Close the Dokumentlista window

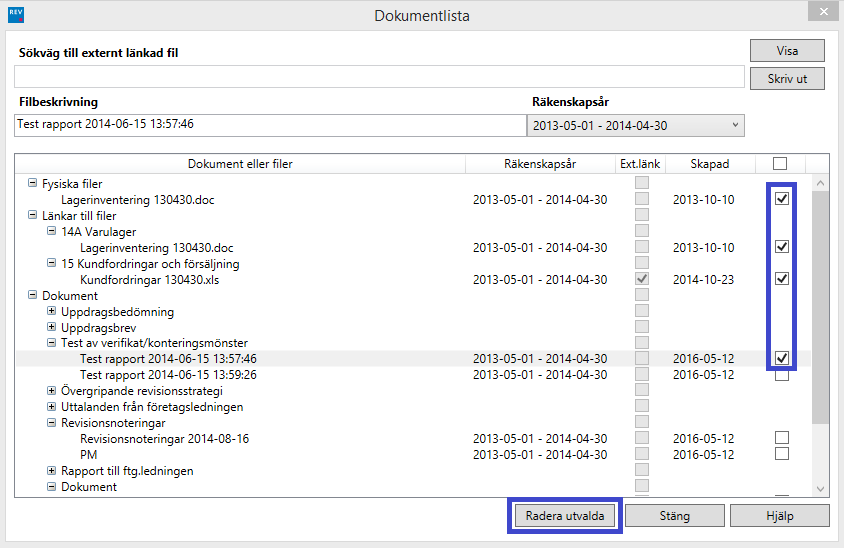(822, 14)
